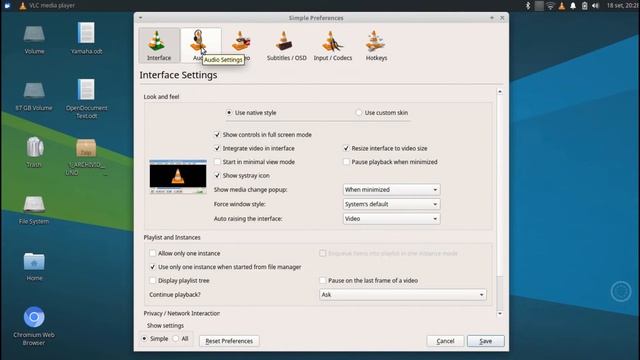Switch to Input / Codecs tab

tap(333, 46)
